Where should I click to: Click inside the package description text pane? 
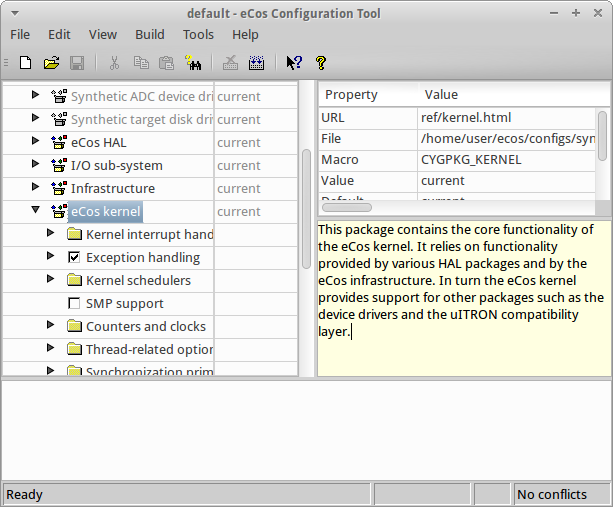464,298
